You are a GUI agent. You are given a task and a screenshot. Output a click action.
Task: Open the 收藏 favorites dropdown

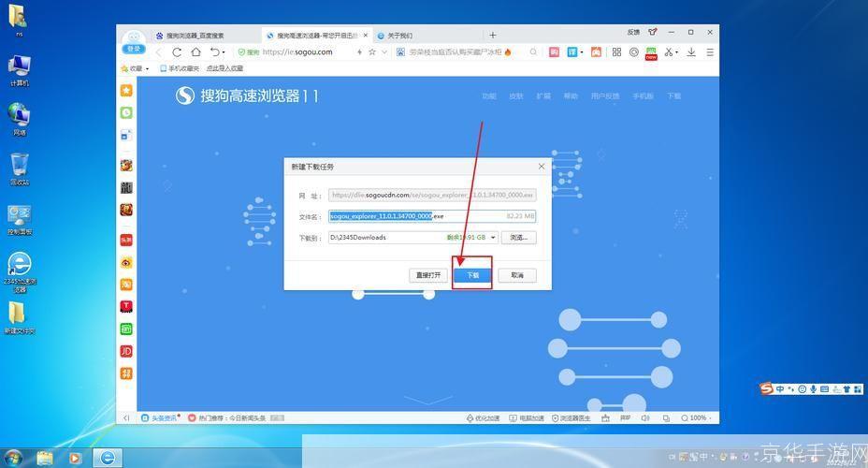(x=135, y=68)
